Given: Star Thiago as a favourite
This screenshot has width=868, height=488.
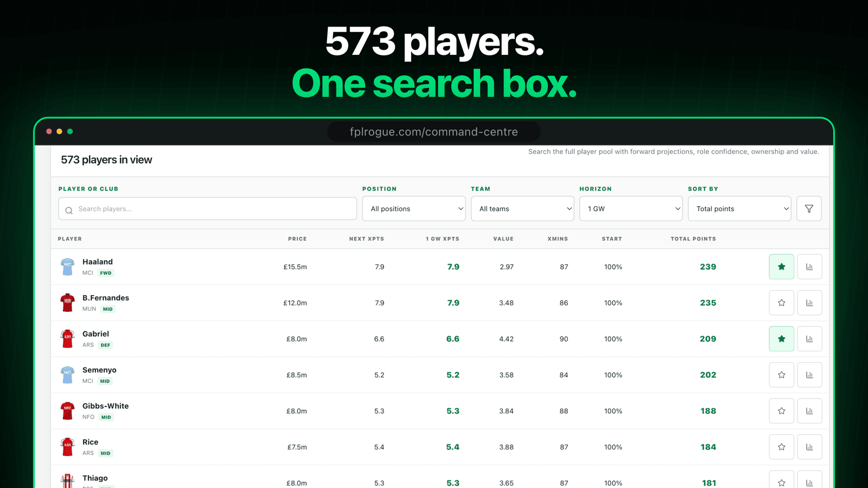Looking at the screenshot, I should 781,480.
